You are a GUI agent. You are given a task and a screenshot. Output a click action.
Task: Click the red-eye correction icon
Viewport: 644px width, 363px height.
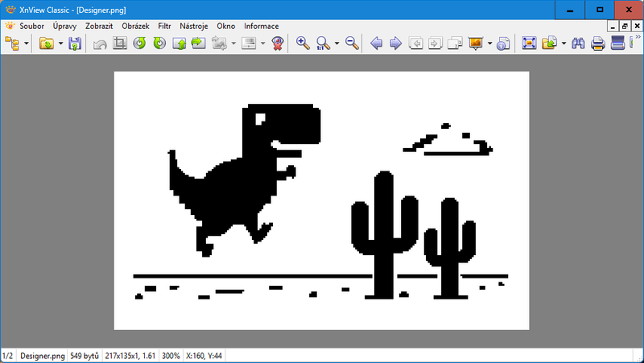tap(278, 43)
